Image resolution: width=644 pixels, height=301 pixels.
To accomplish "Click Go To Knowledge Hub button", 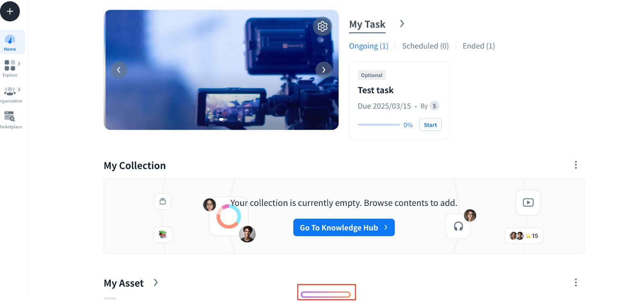I will point(344,228).
